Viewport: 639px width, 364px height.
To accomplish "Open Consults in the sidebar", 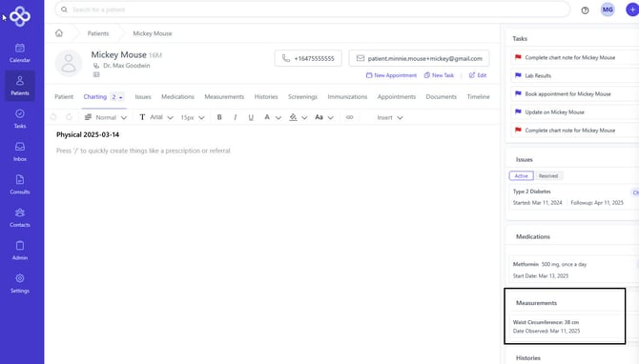I will (20, 185).
